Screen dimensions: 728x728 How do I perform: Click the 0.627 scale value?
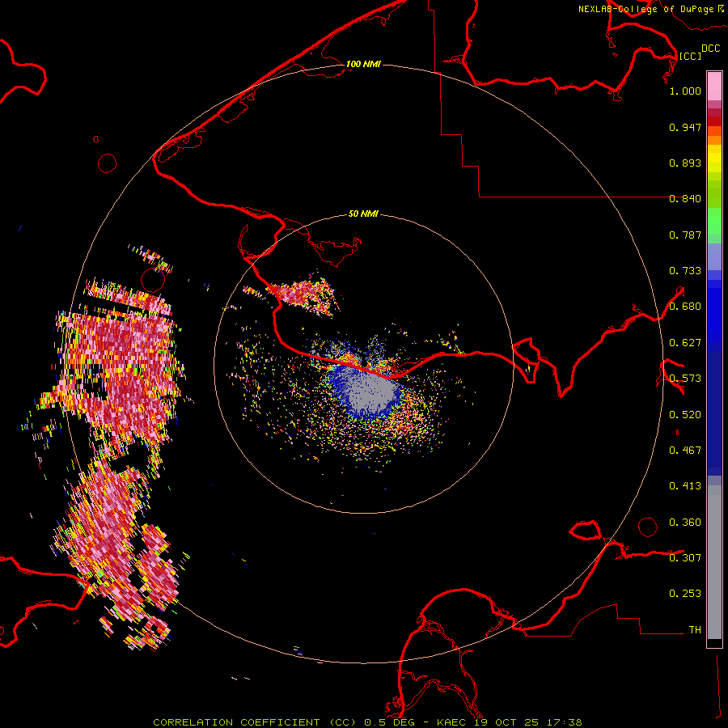click(x=685, y=343)
